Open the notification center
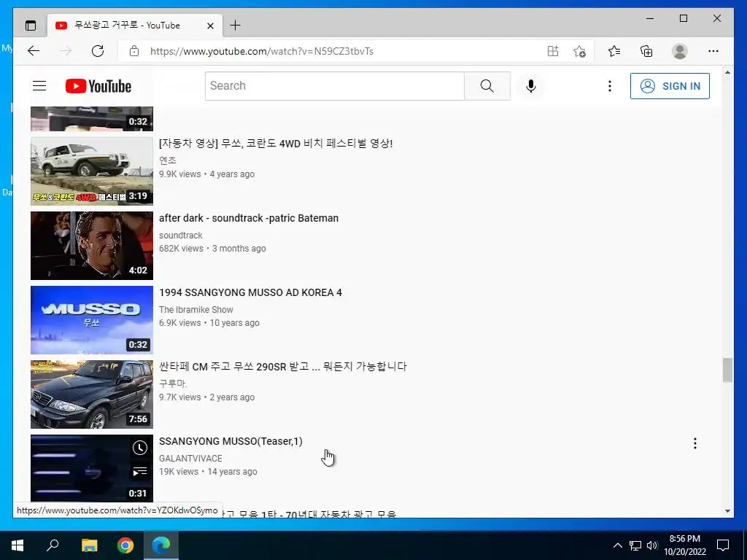Screen dimensions: 747x560 (723, 545)
